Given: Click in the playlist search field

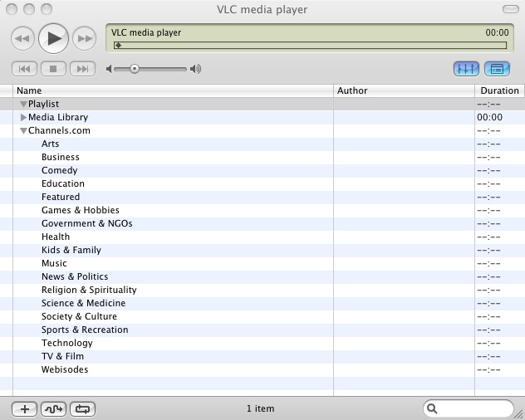Looking at the screenshot, I should (x=473, y=408).
